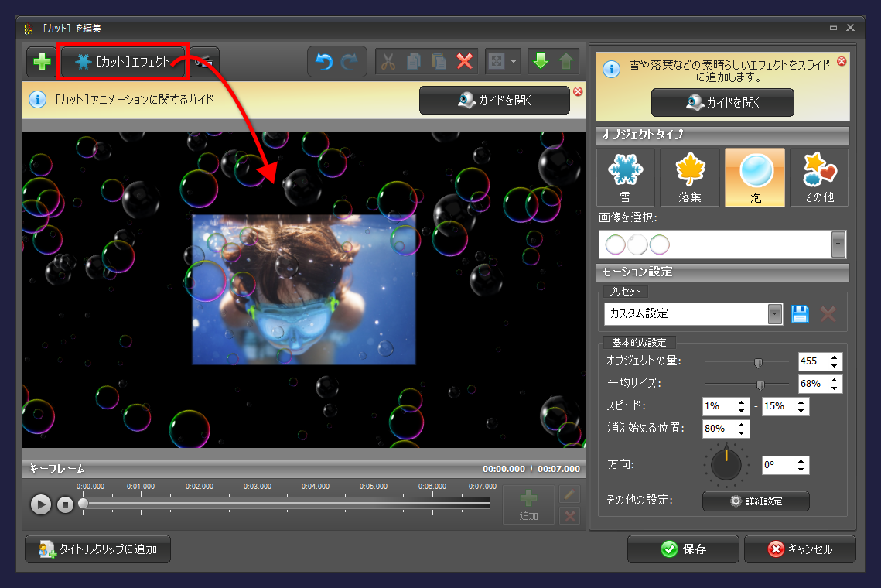Choose the その他 (other) object type
881x588 pixels.
pyautogui.click(x=819, y=177)
